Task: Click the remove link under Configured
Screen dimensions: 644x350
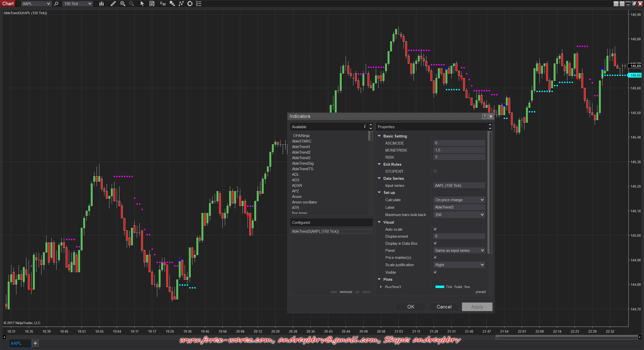Action: click(x=346, y=292)
